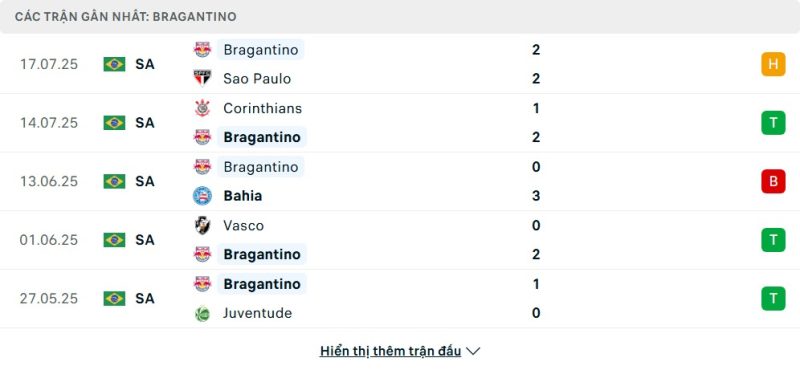
Task: Open the Vasco team link
Action: (x=243, y=226)
